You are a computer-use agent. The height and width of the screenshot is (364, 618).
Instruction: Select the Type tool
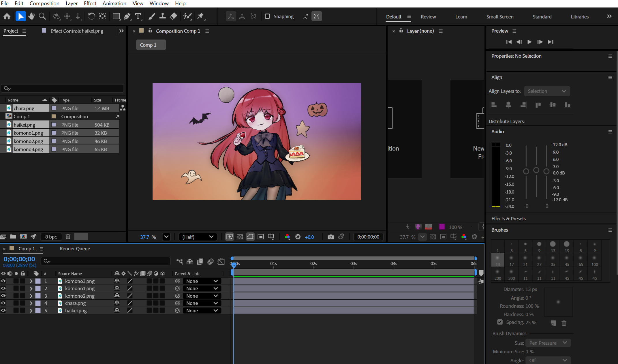tap(138, 16)
